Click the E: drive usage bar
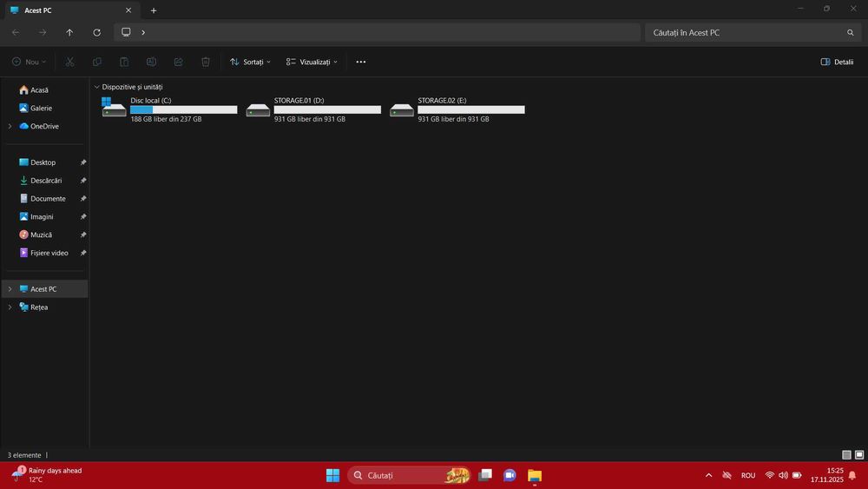This screenshot has width=868, height=489. (x=471, y=109)
